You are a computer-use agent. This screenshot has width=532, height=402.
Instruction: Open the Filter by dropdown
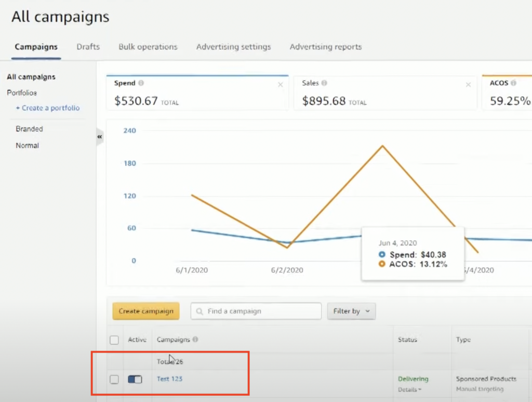pyautogui.click(x=351, y=312)
